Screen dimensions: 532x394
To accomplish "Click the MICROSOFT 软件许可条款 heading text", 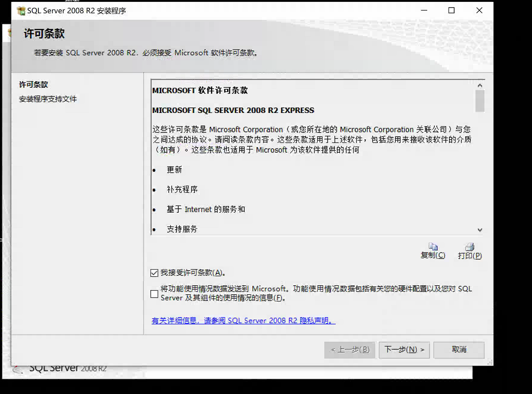I will (x=200, y=90).
